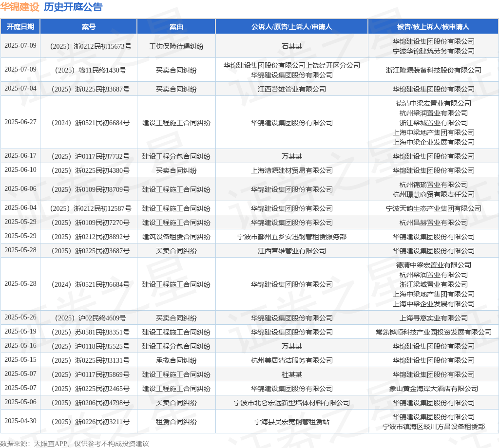Click case number (2025)赣11民终1430号
Image resolution: width=499 pixels, height=448 pixels.
click(90, 70)
